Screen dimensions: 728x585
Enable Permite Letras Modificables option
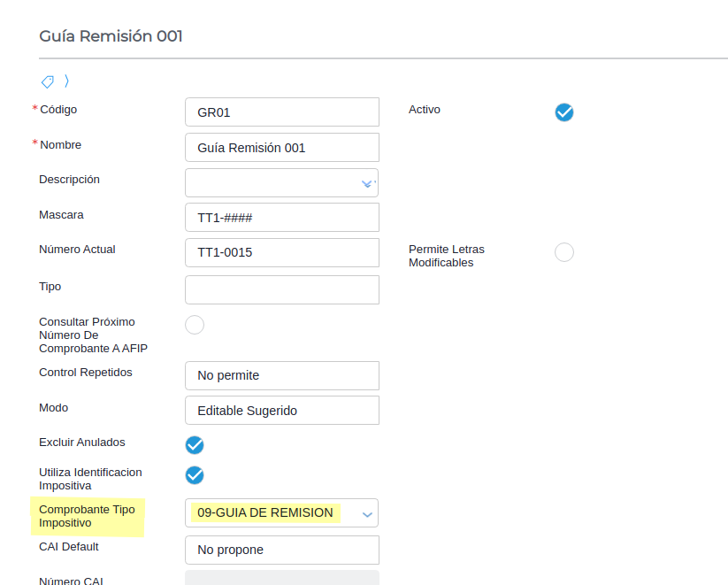pyautogui.click(x=564, y=252)
